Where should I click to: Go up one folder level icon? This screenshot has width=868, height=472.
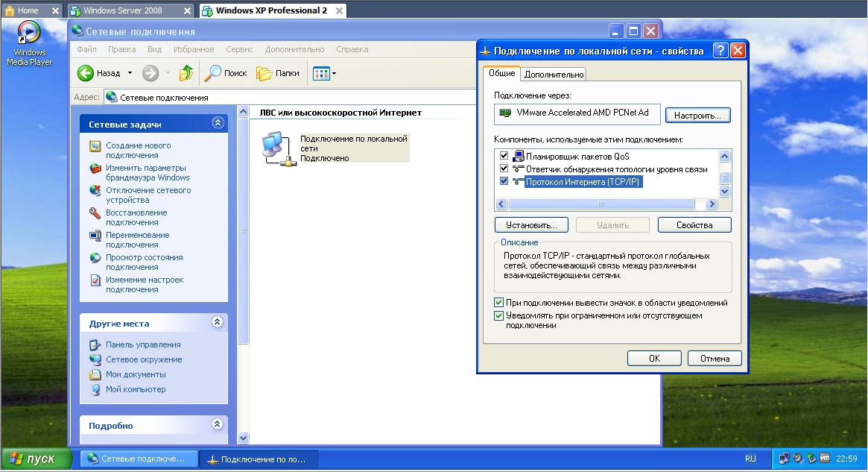(x=186, y=72)
